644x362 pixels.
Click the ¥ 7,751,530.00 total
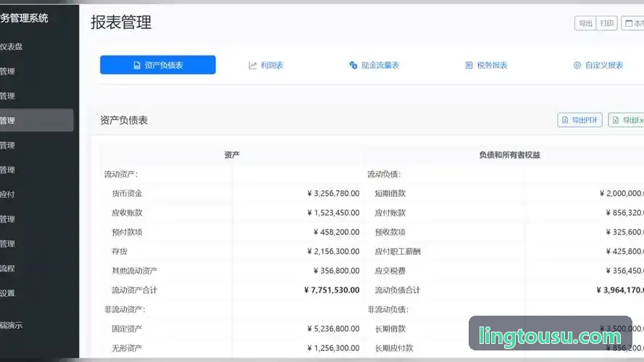332,290
